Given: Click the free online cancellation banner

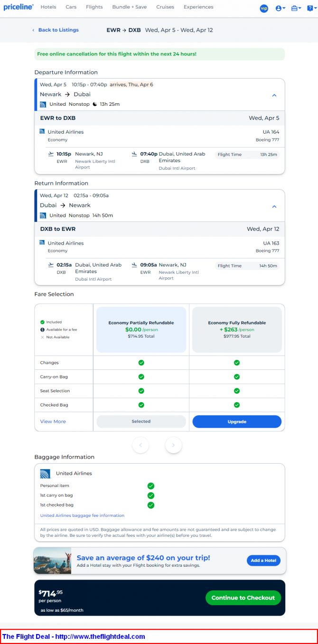Looking at the screenshot, I should tap(159, 54).
